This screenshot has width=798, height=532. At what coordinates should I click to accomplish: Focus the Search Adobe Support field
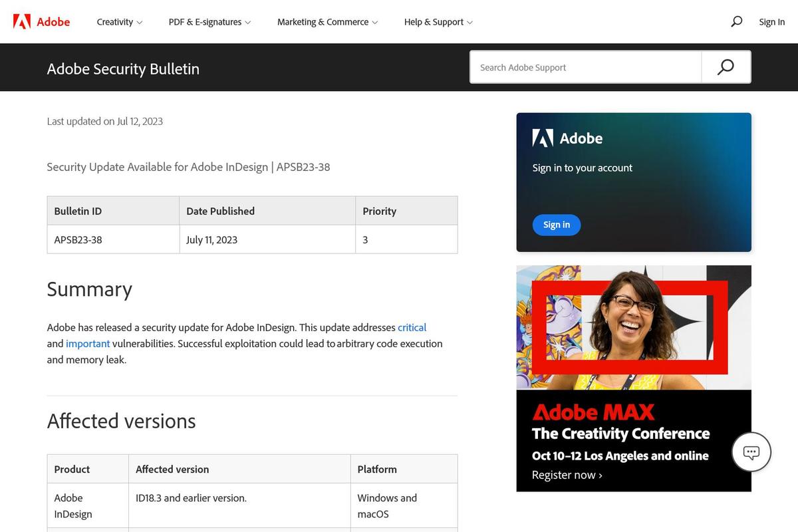pyautogui.click(x=586, y=67)
